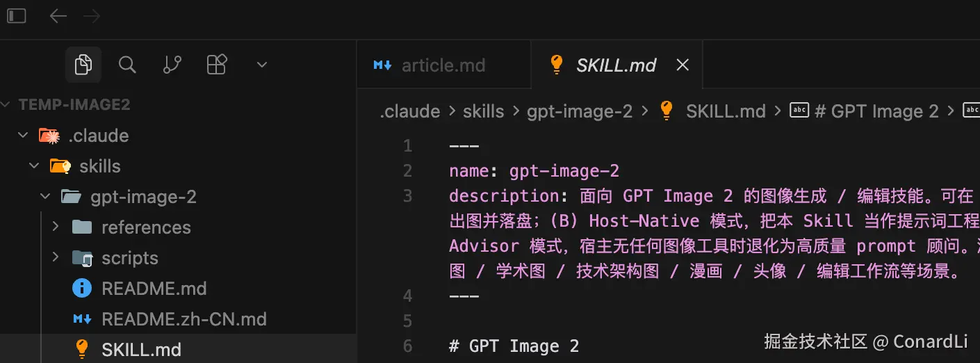This screenshot has width=980, height=363.
Task: Open the Explorer view icon
Action: (x=83, y=65)
